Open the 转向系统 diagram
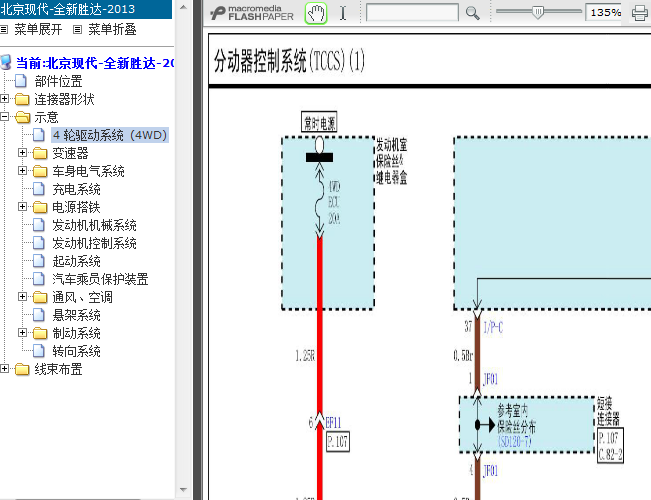The height and width of the screenshot is (500, 651). coord(76,351)
